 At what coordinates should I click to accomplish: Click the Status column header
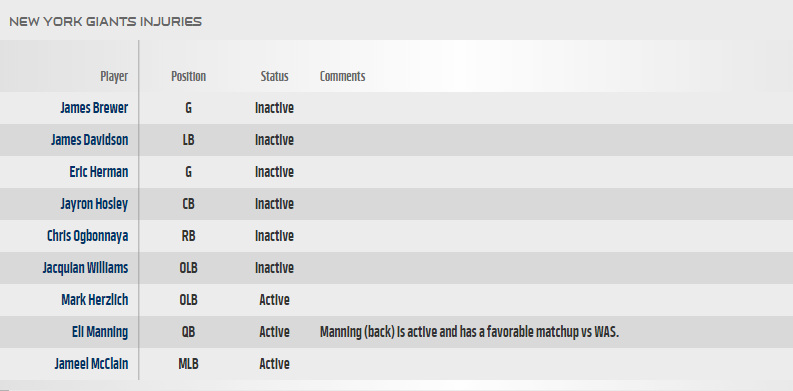click(x=274, y=76)
